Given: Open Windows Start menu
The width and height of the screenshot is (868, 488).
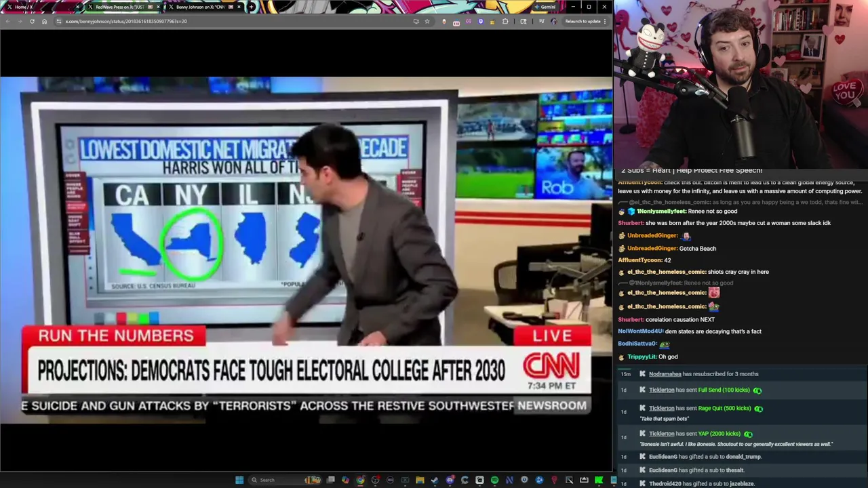Looking at the screenshot, I should point(239,480).
